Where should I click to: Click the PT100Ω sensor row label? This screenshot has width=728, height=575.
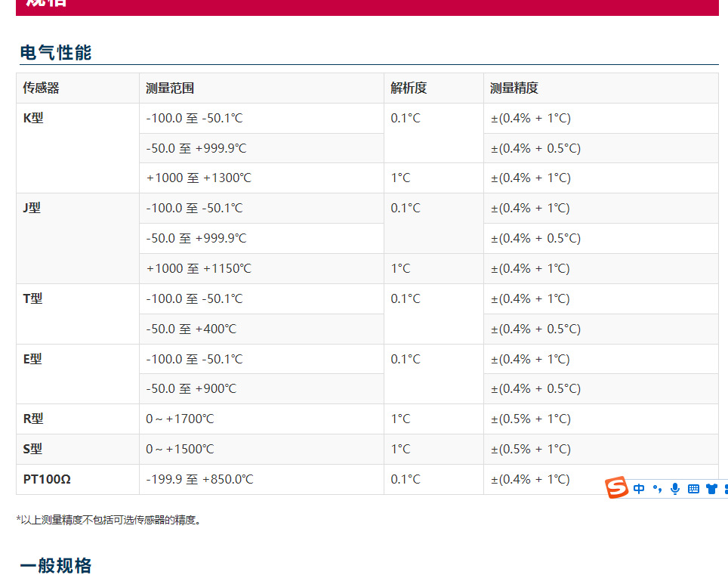47,479
